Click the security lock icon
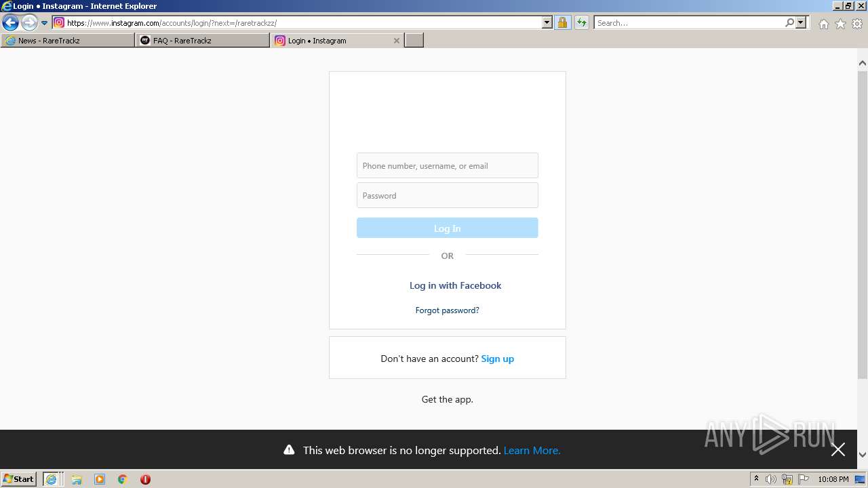Image resolution: width=868 pixels, height=488 pixels. (x=562, y=22)
